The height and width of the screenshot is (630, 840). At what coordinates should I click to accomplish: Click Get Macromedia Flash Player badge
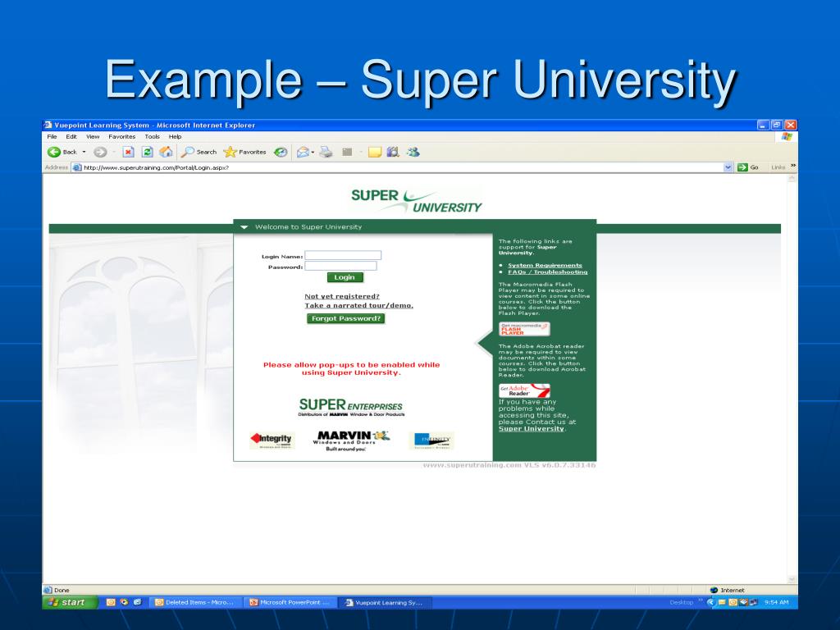click(x=524, y=329)
